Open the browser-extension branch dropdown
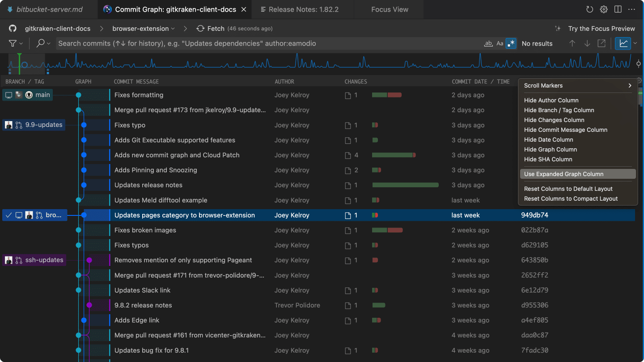 pos(144,29)
